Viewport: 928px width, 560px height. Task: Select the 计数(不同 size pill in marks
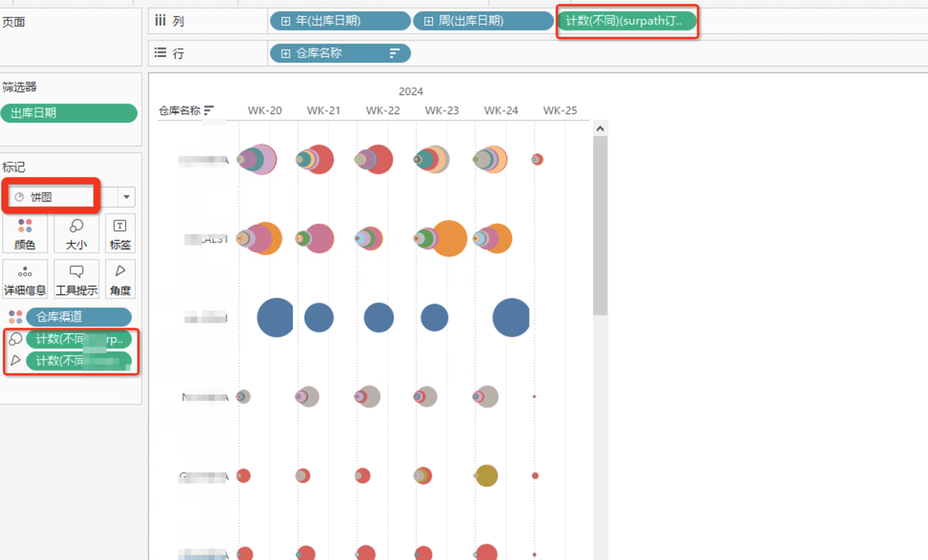[x=79, y=339]
